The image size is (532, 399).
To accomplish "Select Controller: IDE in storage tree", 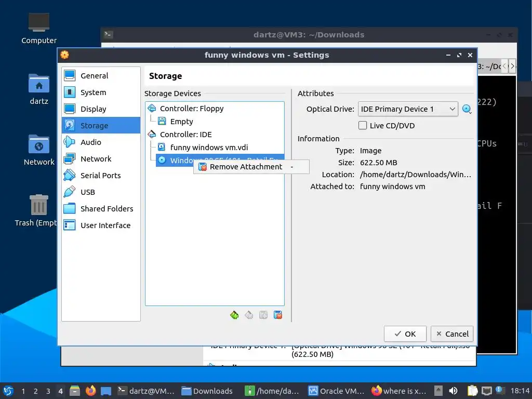I will [x=185, y=135].
